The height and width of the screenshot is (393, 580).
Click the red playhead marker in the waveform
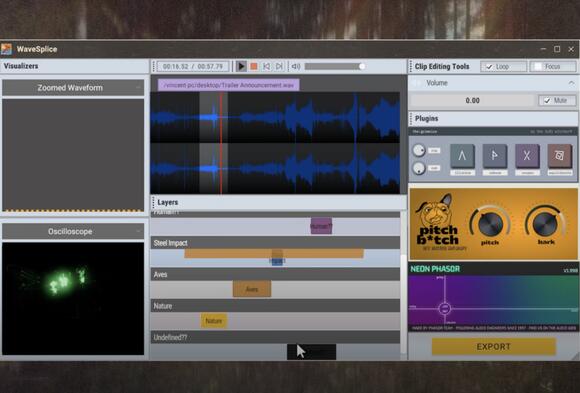(x=221, y=143)
